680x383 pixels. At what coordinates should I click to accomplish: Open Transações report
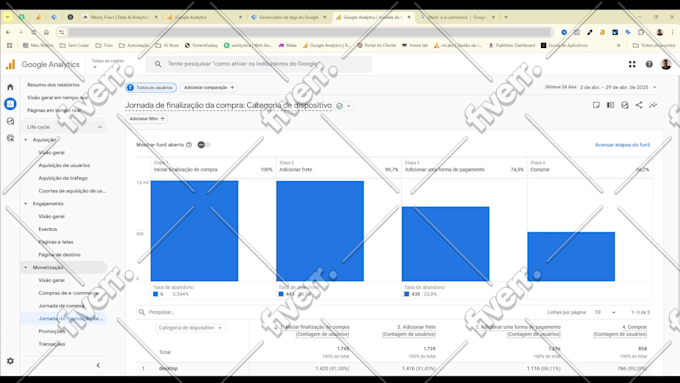[52, 344]
